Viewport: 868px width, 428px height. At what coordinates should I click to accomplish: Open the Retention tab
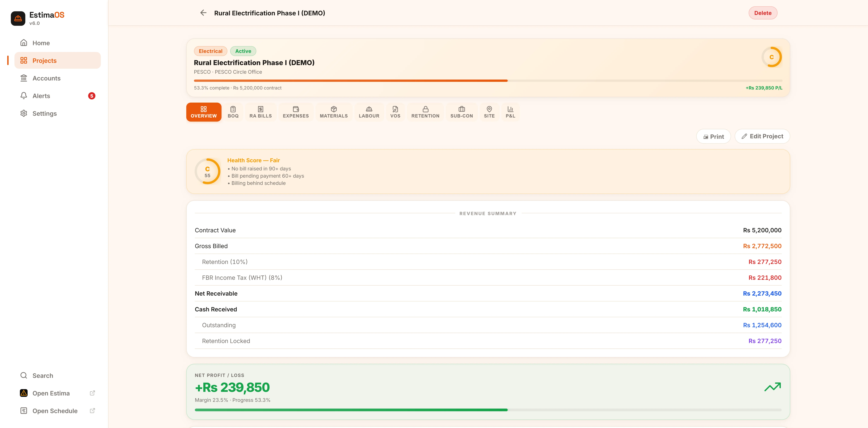[425, 112]
